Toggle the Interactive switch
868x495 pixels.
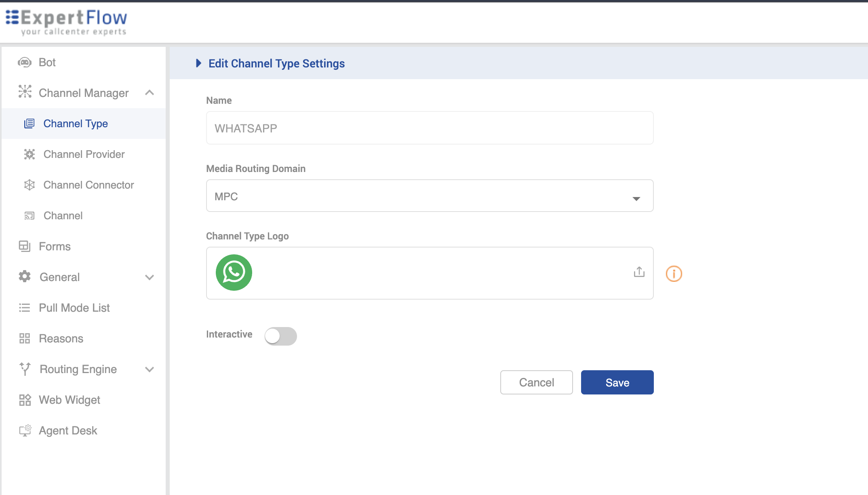pyautogui.click(x=280, y=336)
